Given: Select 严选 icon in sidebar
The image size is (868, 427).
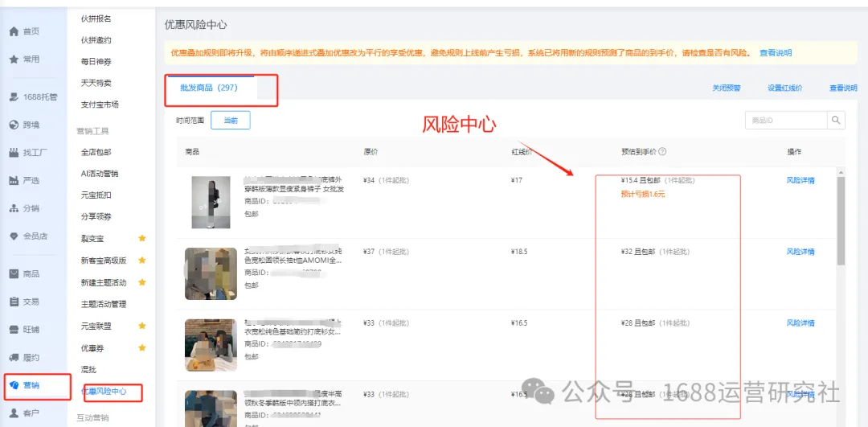Looking at the screenshot, I should (x=14, y=181).
